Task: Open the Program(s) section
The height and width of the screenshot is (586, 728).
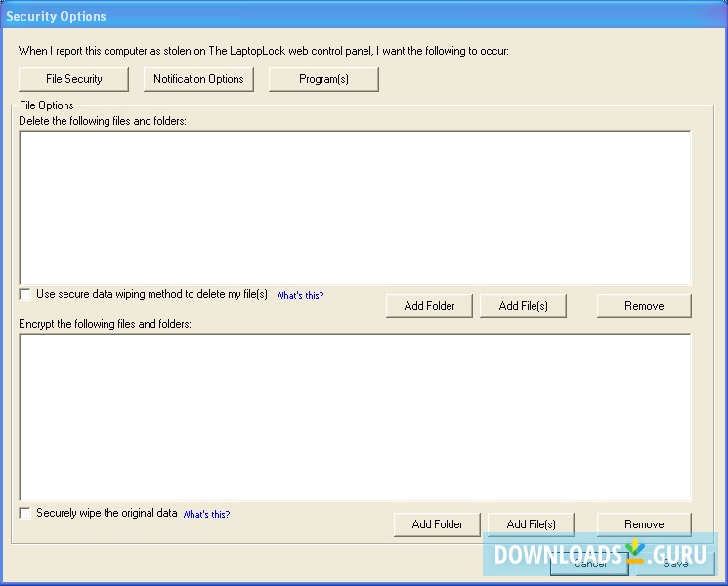Action: [x=323, y=79]
